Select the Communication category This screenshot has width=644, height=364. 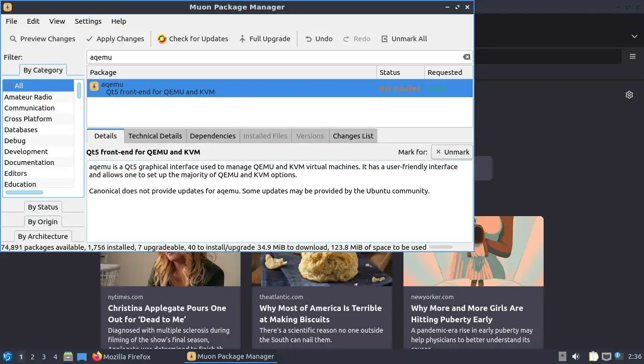click(38, 108)
